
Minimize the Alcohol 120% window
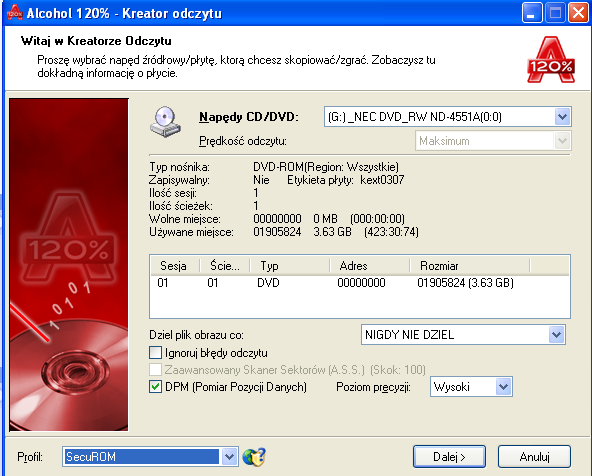pyautogui.click(x=532, y=13)
